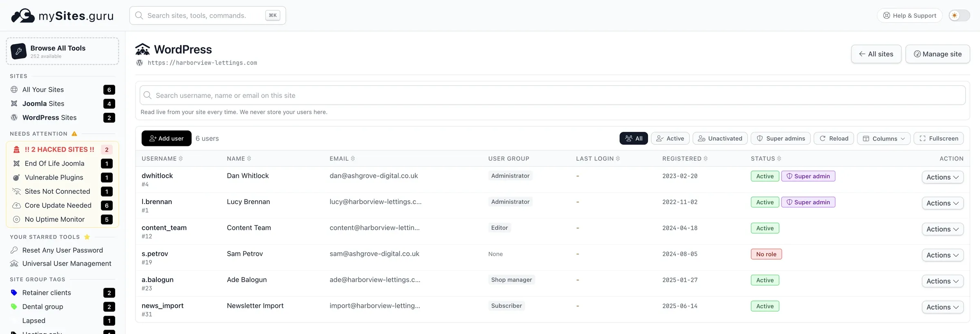The image size is (980, 334).
Task: Click the Fullscreen button
Action: pos(938,139)
